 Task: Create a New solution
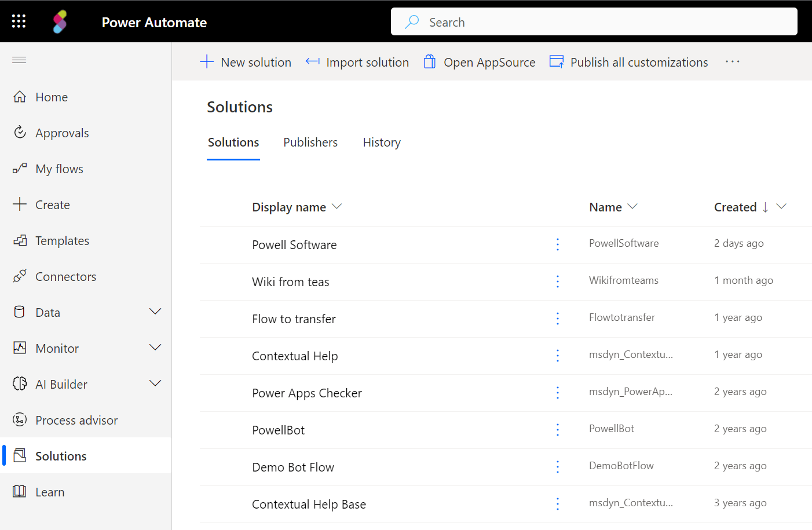[246, 62]
